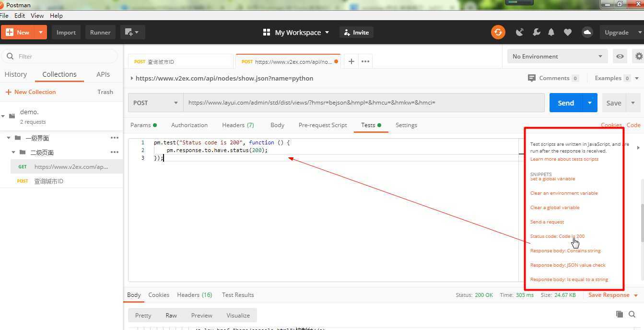Open the Save button dropdown arrow

pos(633,103)
